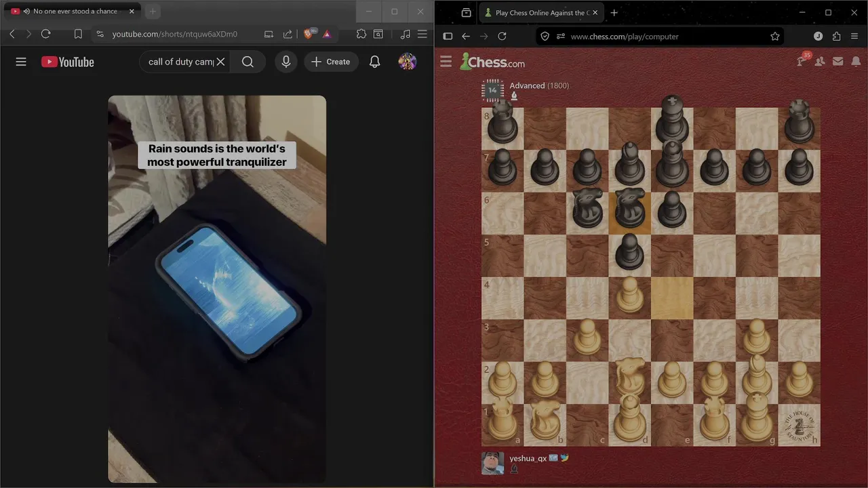Click Brave Shields lion icon

click(309, 34)
